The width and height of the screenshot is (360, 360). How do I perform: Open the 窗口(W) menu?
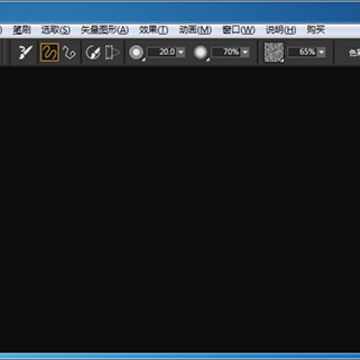click(238, 30)
